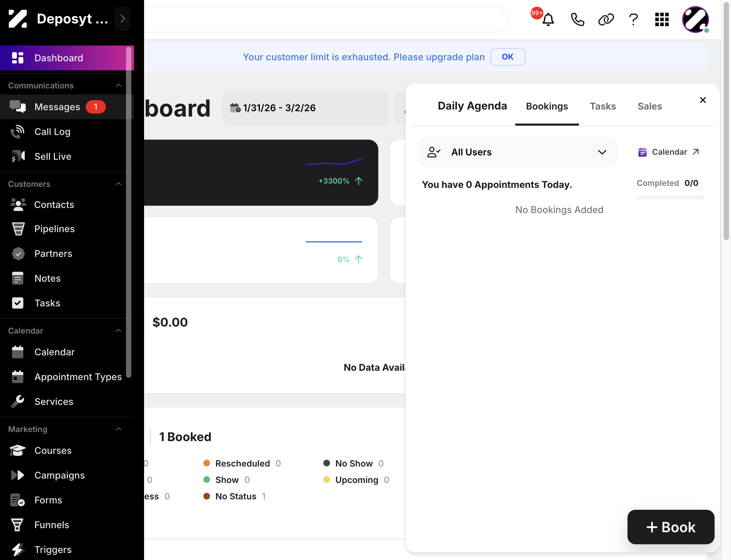The image size is (731, 560).
Task: Open the apps grid icon
Action: 662,19
